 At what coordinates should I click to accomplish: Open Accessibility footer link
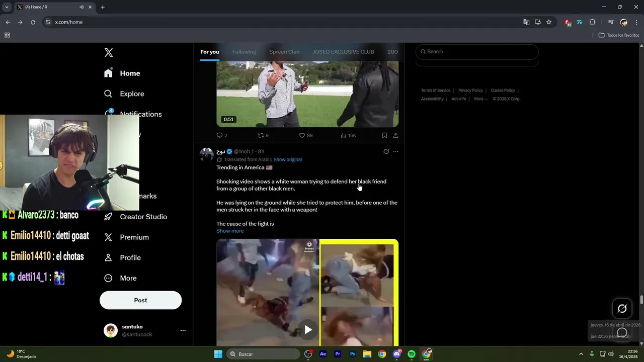point(432,99)
